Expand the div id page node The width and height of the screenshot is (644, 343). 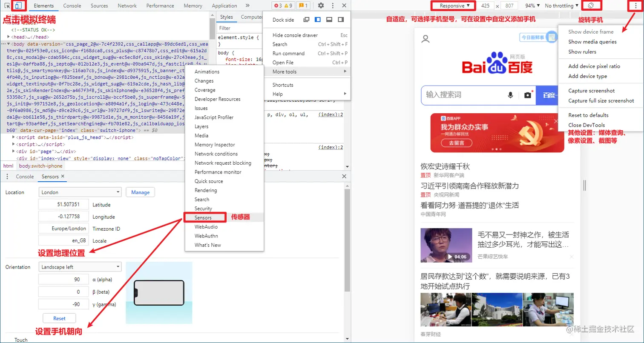coord(14,151)
